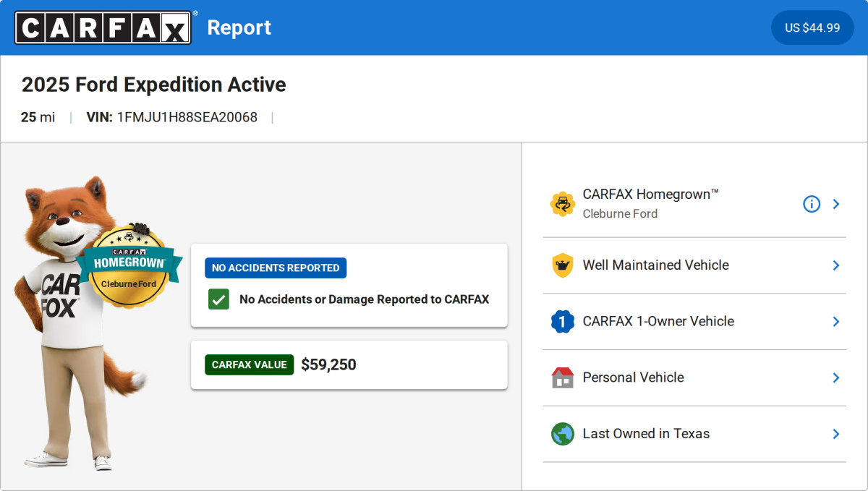Click the Homegrown Cleburne Ford gold medal
The width and height of the screenshot is (868, 491).
[x=131, y=266]
